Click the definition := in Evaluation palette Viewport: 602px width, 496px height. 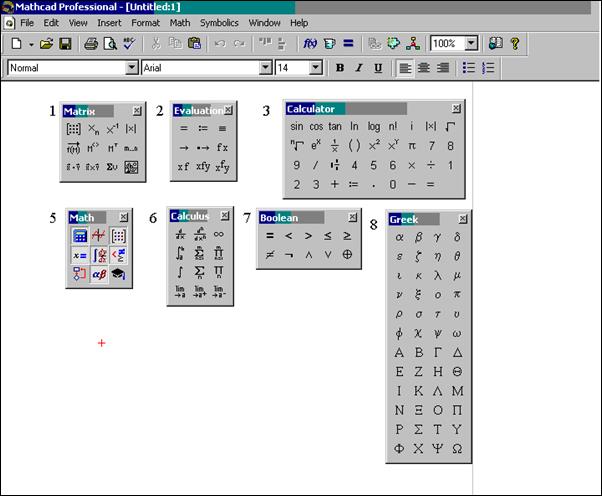point(203,129)
